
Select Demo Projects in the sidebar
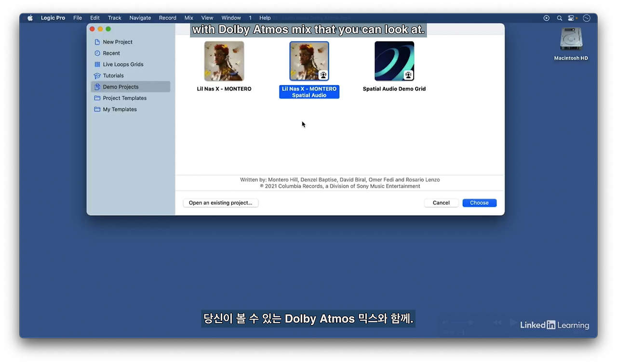click(x=131, y=87)
